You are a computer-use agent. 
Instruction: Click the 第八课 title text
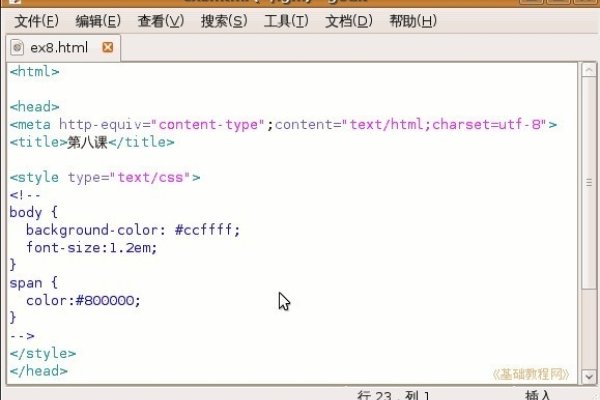(x=82, y=142)
